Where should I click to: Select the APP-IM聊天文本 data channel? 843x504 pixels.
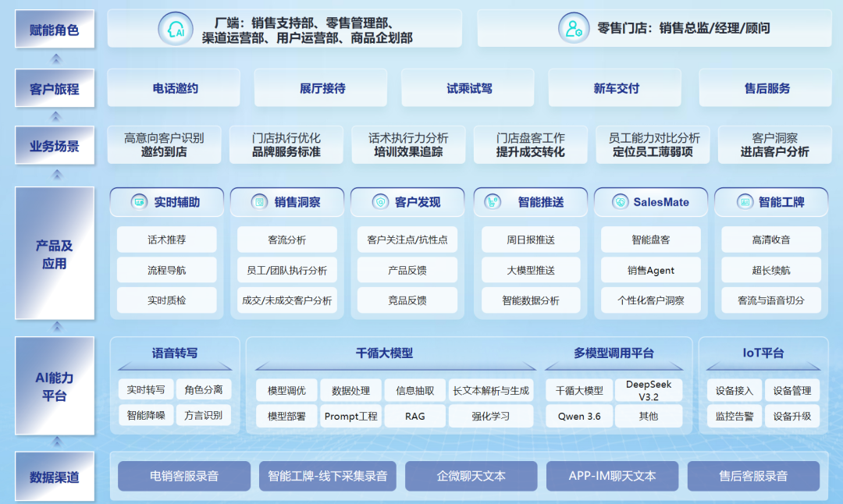[x=613, y=476]
